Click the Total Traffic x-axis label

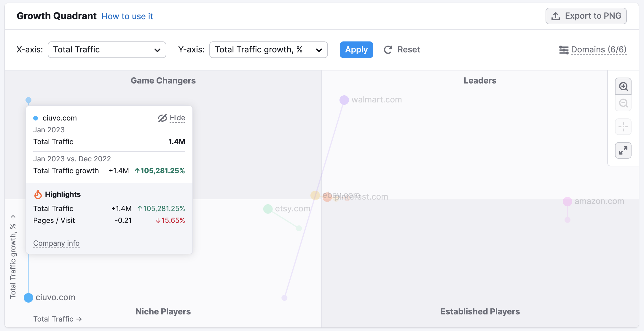58,319
